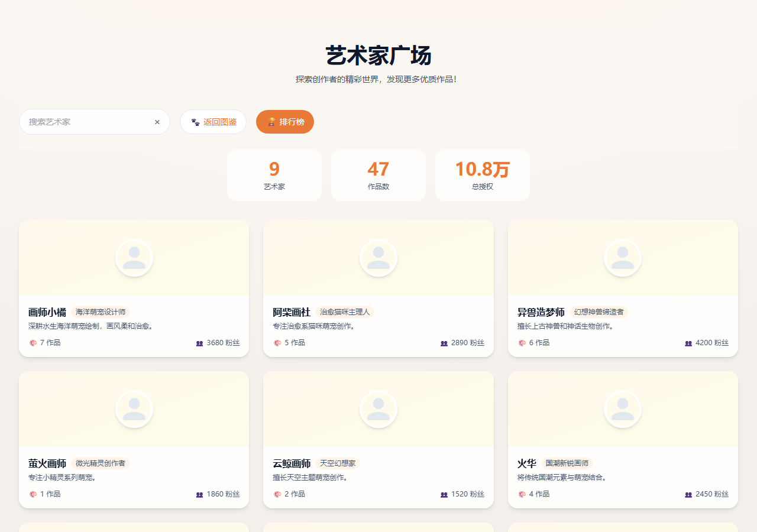Click followers icon beside 2450 粉丝
757x532 pixels.
click(x=688, y=494)
